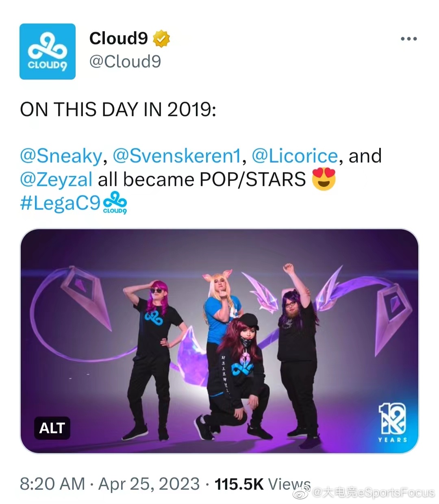Click the Weibo logo in the watermark

[302, 492]
